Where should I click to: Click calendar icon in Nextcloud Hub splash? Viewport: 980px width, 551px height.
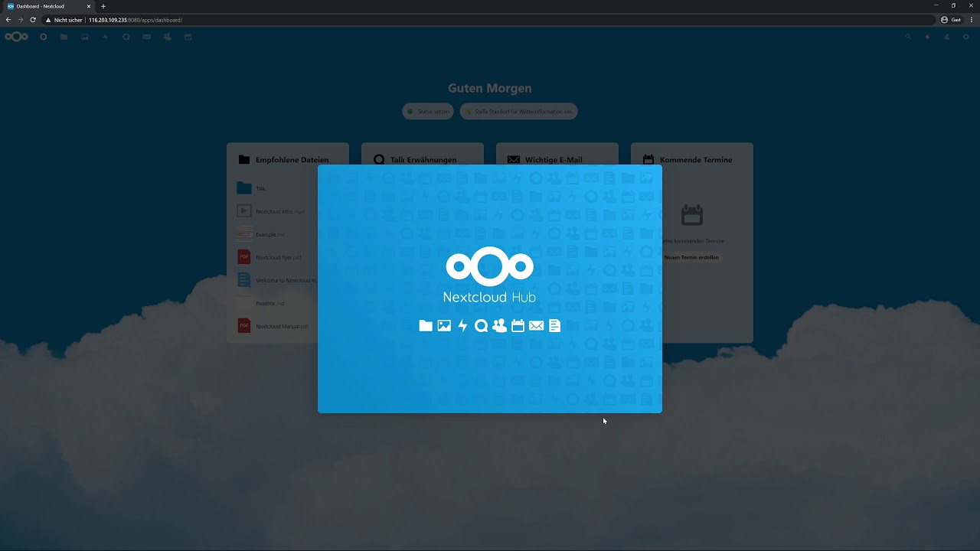click(x=518, y=326)
